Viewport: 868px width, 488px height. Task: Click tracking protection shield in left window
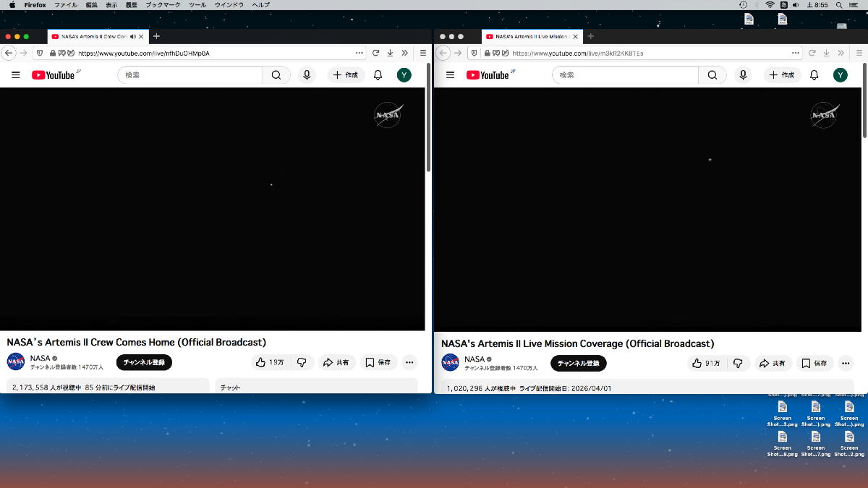coord(39,53)
